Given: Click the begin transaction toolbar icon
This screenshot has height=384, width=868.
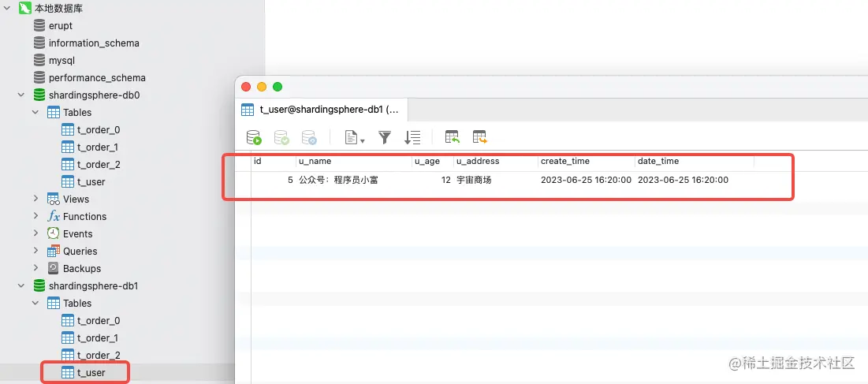Looking at the screenshot, I should tap(254, 137).
